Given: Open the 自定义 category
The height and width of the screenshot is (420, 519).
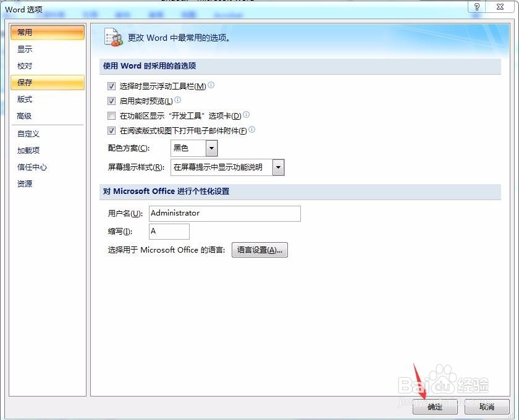Looking at the screenshot, I should [48, 133].
